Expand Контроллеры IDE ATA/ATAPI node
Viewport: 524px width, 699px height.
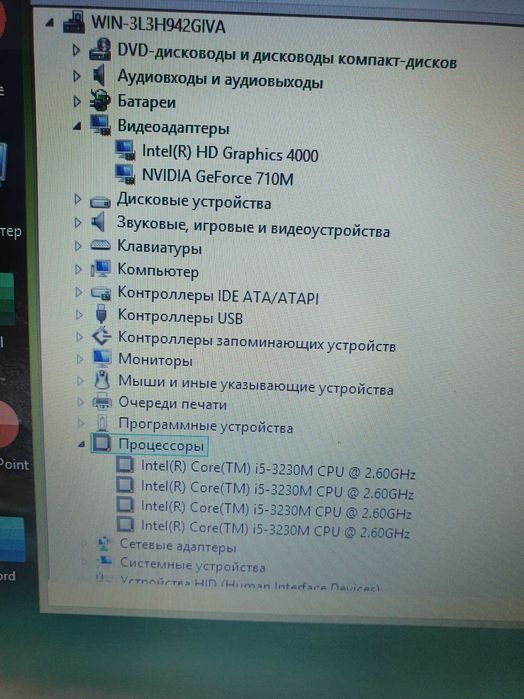point(79,292)
